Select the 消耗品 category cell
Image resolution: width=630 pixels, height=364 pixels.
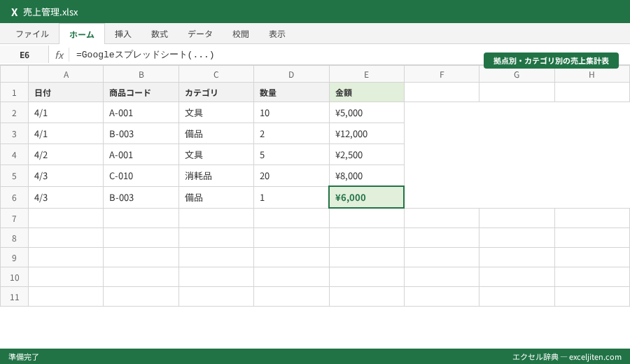[216, 176]
